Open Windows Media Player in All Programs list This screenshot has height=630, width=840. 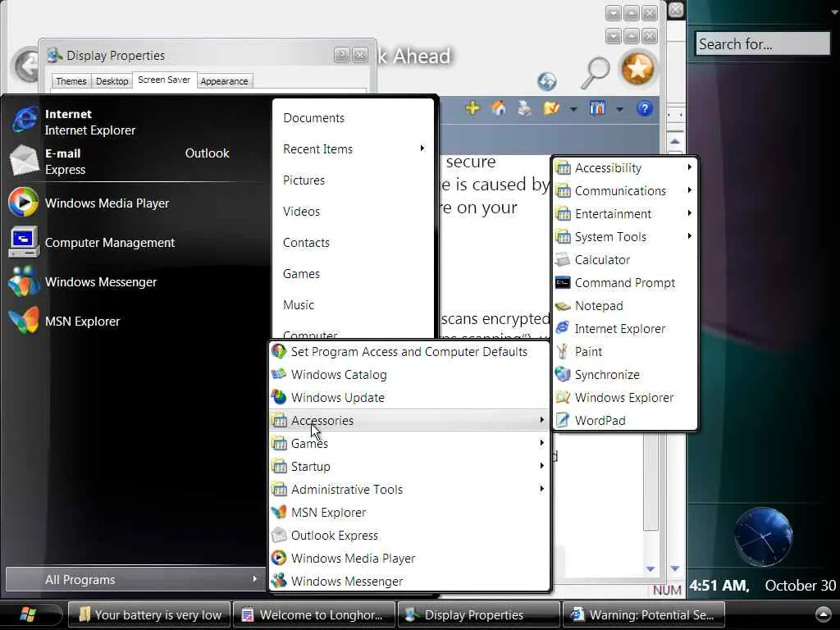(409, 558)
